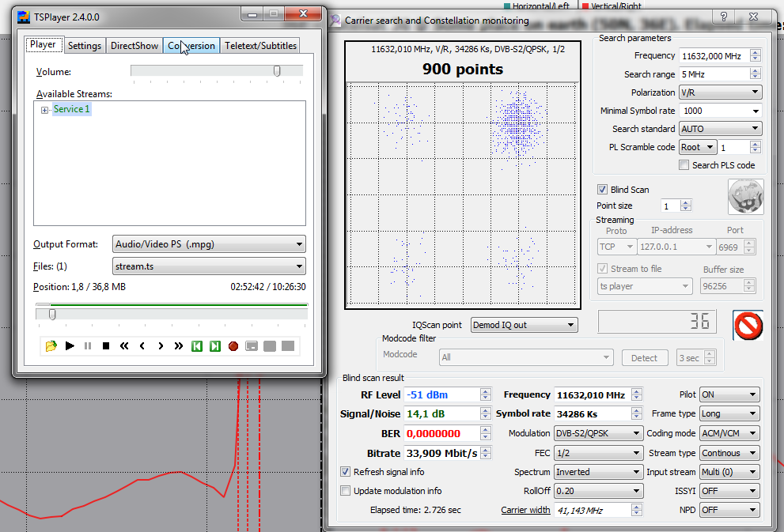Viewport: 784px width, 532px height.
Task: Fast forward with the double right arrow
Action: [179, 345]
